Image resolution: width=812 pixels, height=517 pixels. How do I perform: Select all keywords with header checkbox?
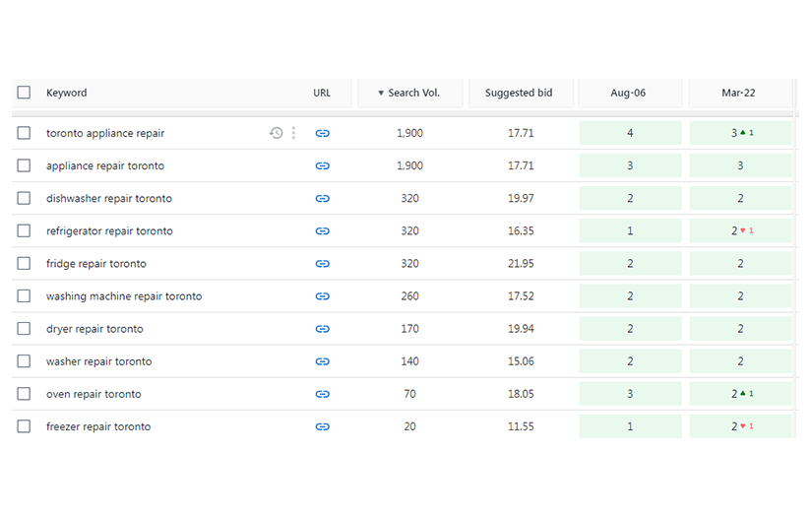click(24, 93)
